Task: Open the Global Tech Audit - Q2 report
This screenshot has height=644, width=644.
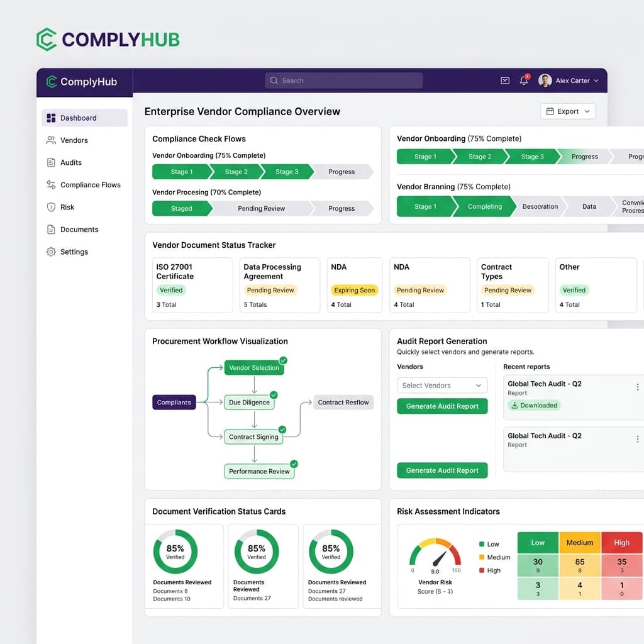Action: point(546,384)
